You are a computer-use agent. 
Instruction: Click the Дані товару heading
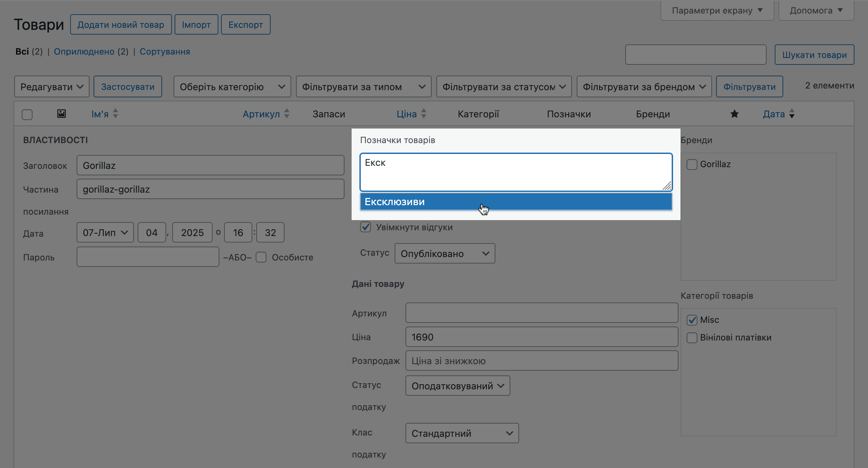[x=378, y=284]
